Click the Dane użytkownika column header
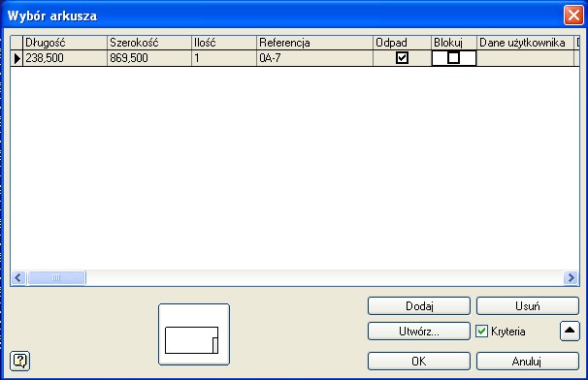Viewport: 588px width, 380px height. (525, 43)
